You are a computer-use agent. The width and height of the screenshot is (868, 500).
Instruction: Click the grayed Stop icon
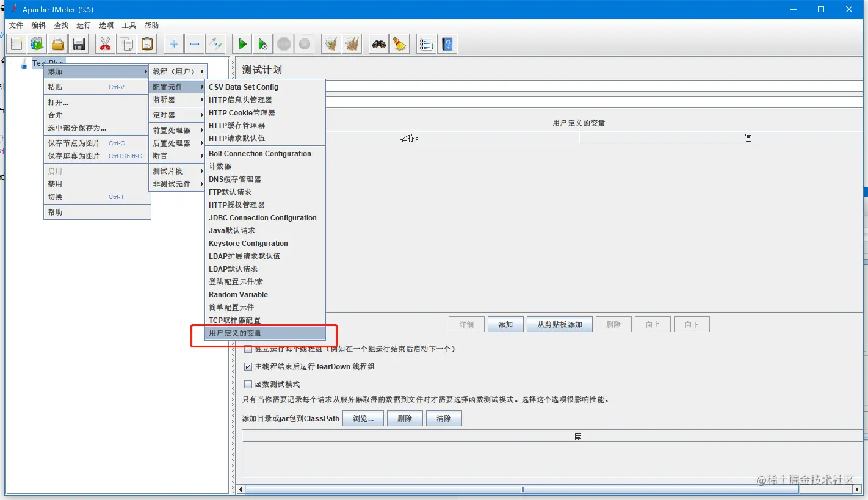click(284, 44)
